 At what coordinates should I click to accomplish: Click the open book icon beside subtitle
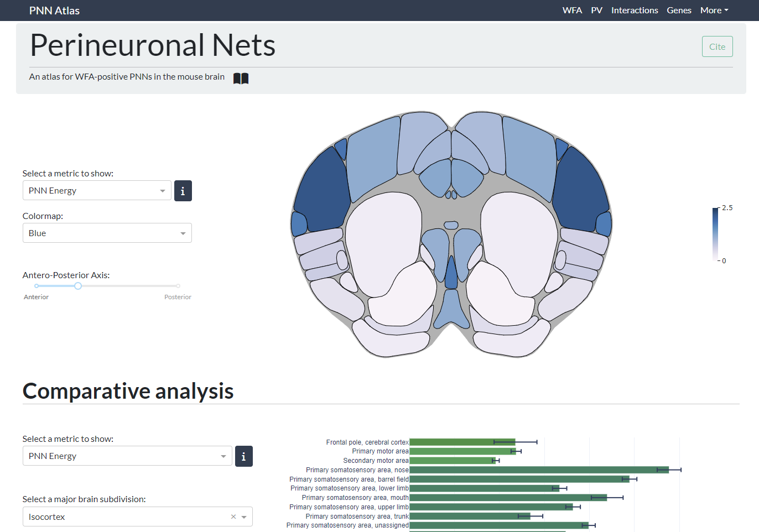(x=241, y=79)
